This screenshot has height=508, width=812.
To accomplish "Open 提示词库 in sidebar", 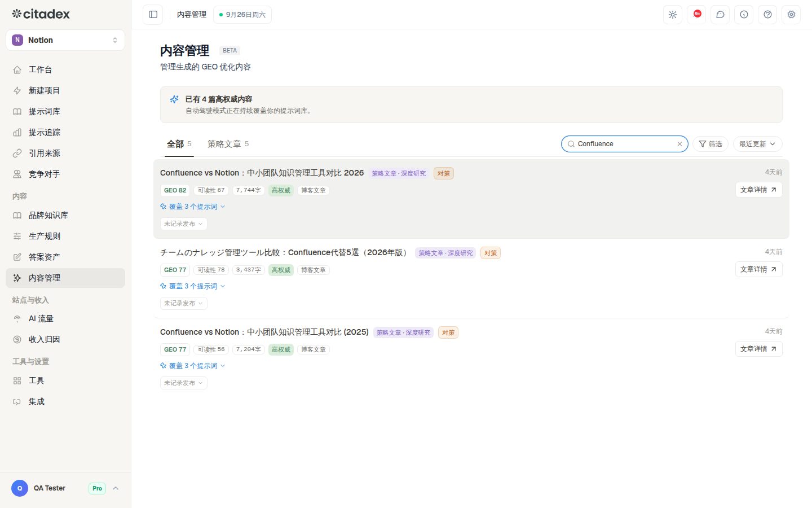I will (x=65, y=111).
